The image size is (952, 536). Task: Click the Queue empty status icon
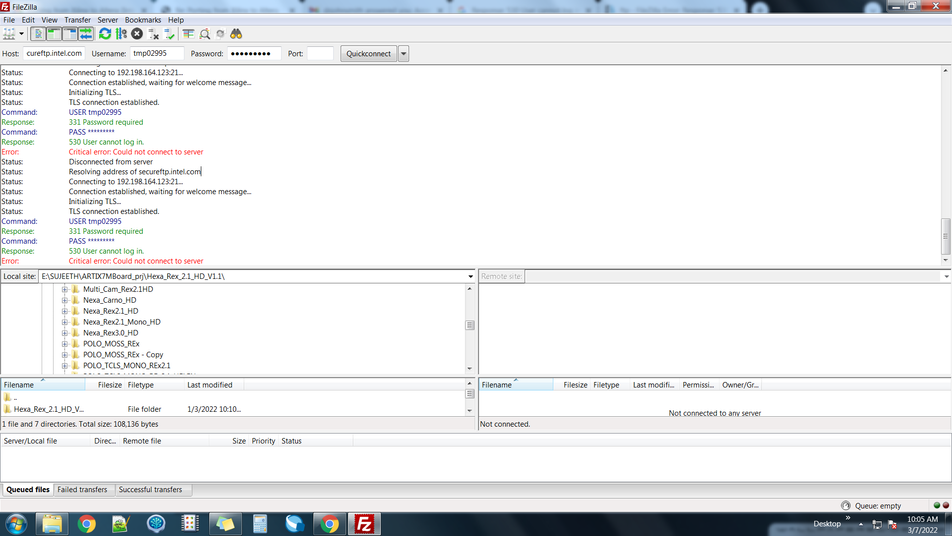pos(845,506)
